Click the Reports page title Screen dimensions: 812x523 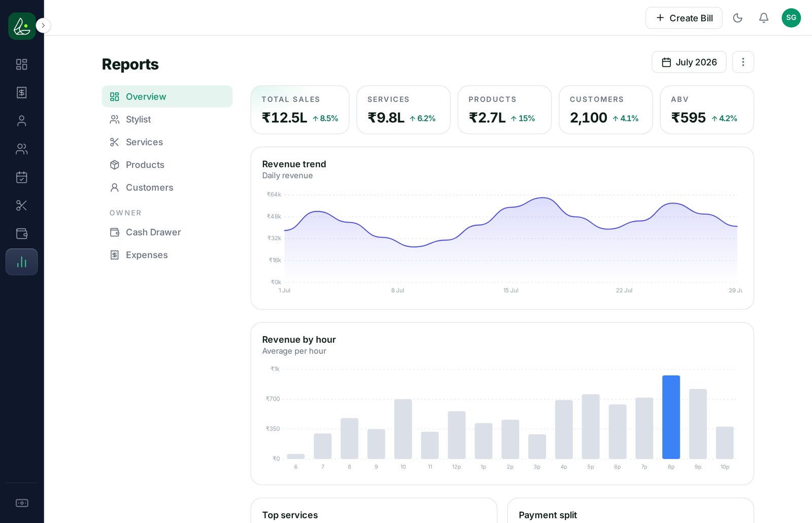click(x=130, y=64)
